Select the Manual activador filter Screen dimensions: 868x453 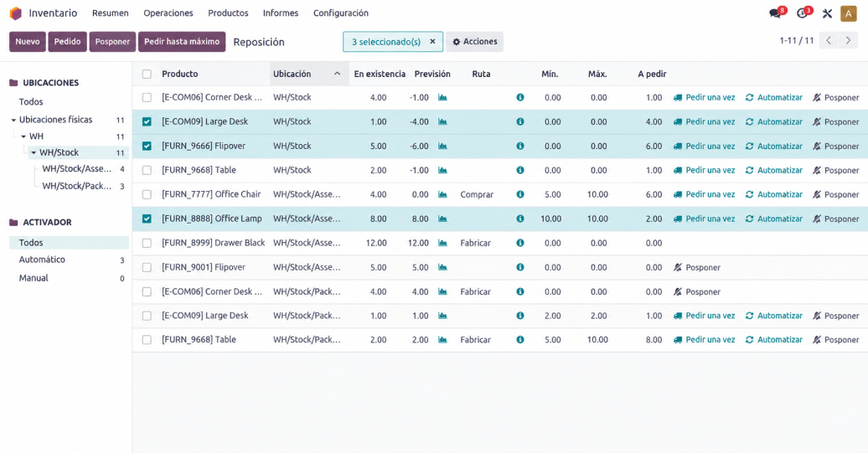coord(70,278)
